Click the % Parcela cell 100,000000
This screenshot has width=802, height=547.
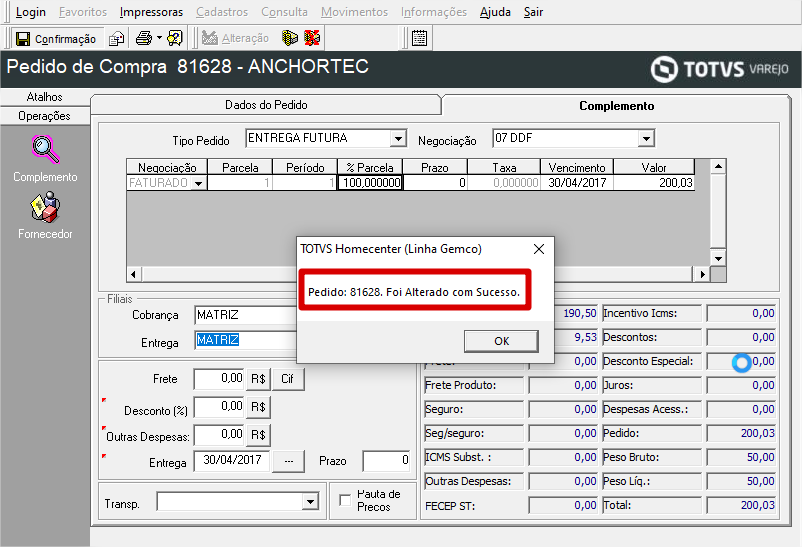(x=371, y=183)
